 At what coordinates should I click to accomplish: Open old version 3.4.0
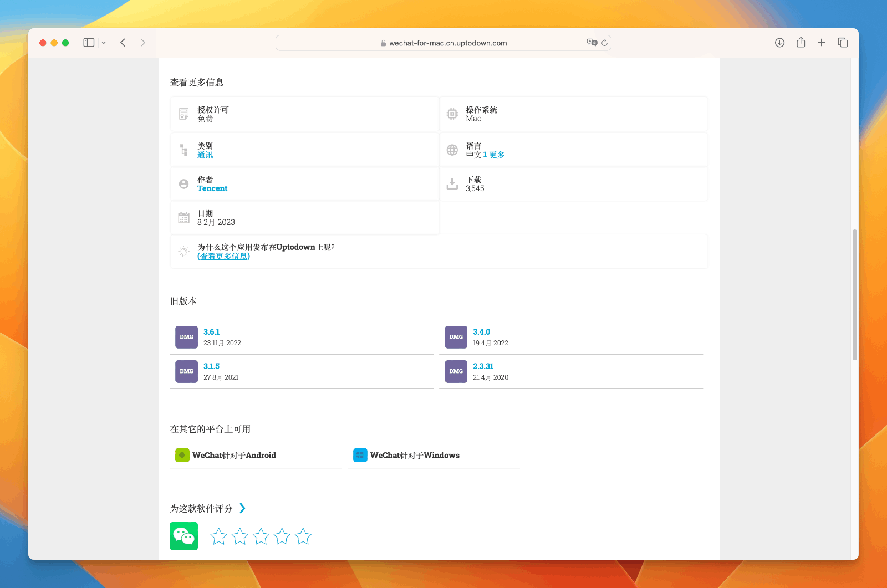tap(481, 332)
